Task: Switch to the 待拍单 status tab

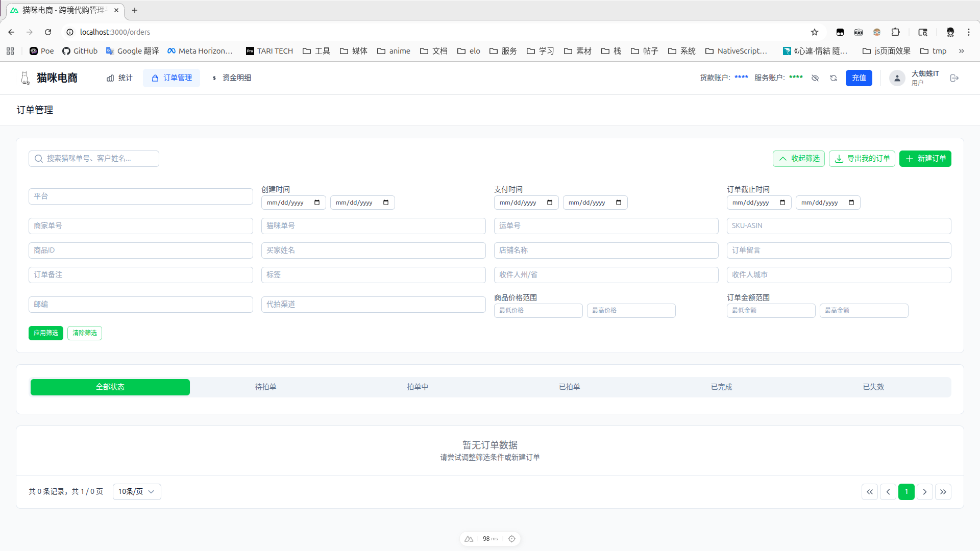Action: click(x=265, y=387)
